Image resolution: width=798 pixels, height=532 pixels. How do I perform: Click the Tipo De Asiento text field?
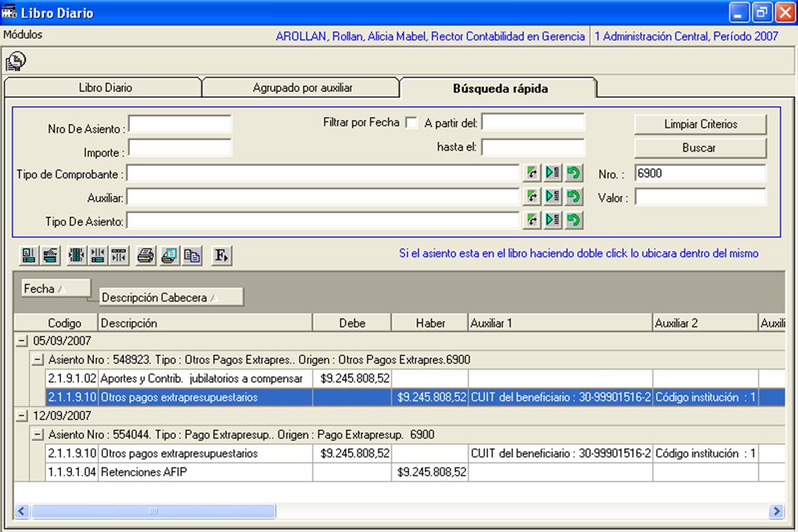point(323,221)
